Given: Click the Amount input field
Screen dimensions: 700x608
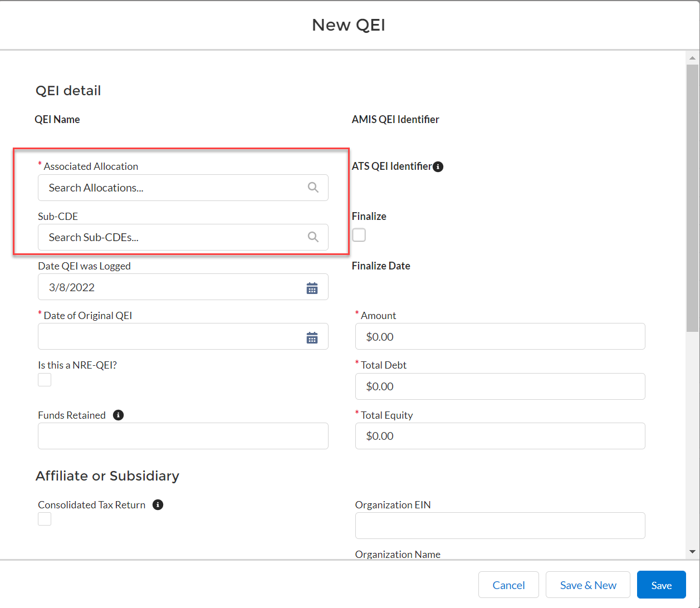Looking at the screenshot, I should coord(500,337).
